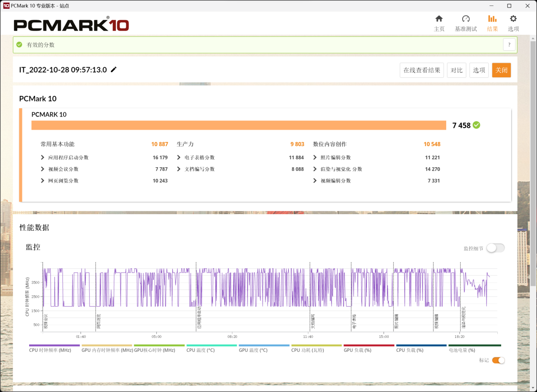Select the Results bar chart icon
Viewport: 537px width, 392px height.
click(492, 19)
